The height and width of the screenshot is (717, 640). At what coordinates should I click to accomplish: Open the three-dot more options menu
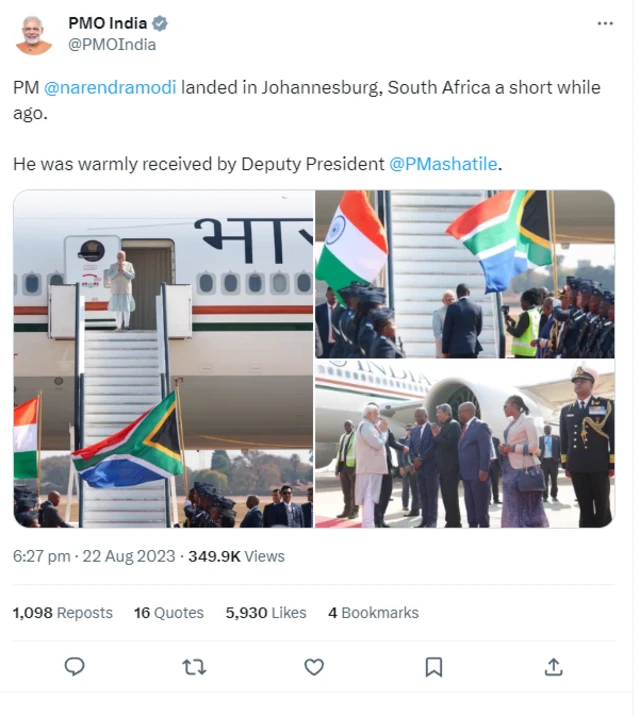click(x=605, y=24)
